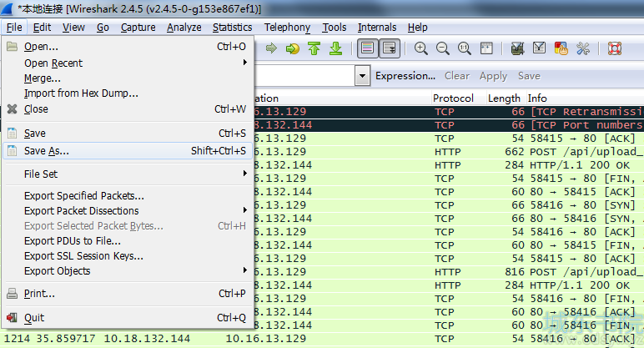This screenshot has width=644, height=348.
Task: Open the coloring rules icon
Action: pyautogui.click(x=561, y=48)
